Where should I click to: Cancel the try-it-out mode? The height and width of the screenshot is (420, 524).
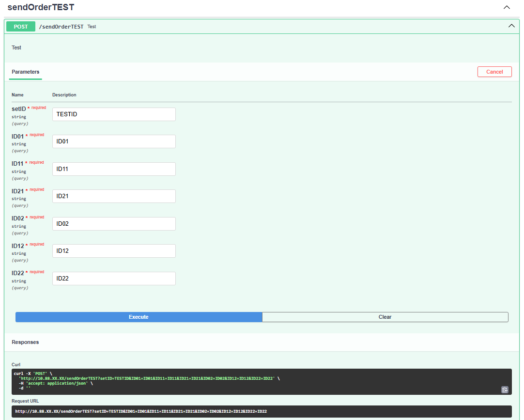point(494,72)
